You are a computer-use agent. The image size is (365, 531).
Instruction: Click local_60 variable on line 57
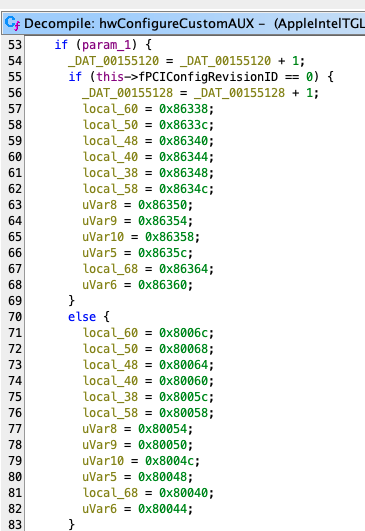coord(110,109)
